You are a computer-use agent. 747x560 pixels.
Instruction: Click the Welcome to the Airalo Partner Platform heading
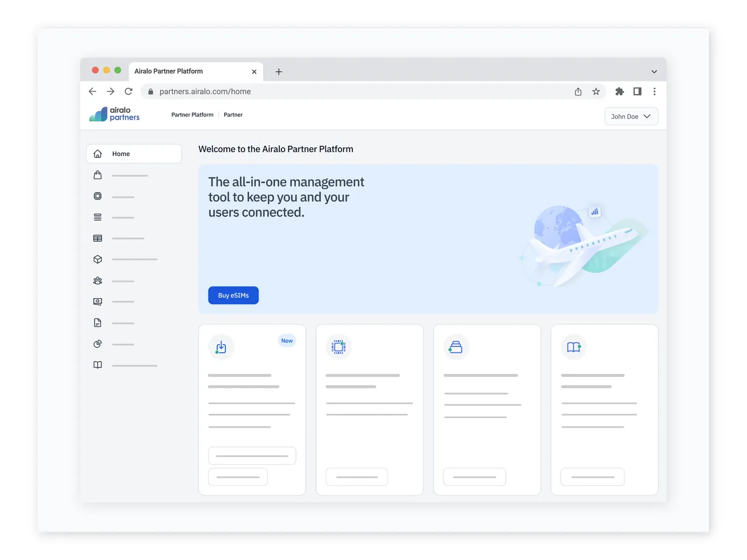coord(275,149)
